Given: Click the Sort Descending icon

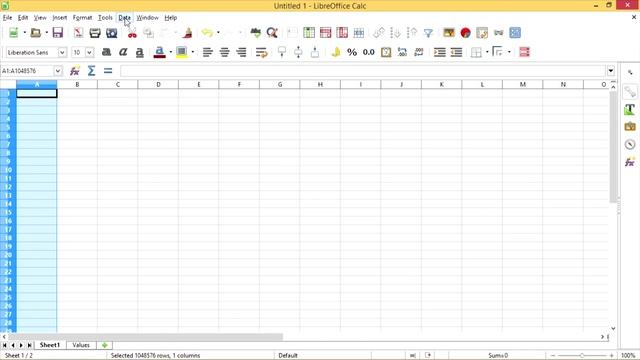Looking at the screenshot, I should [412, 33].
